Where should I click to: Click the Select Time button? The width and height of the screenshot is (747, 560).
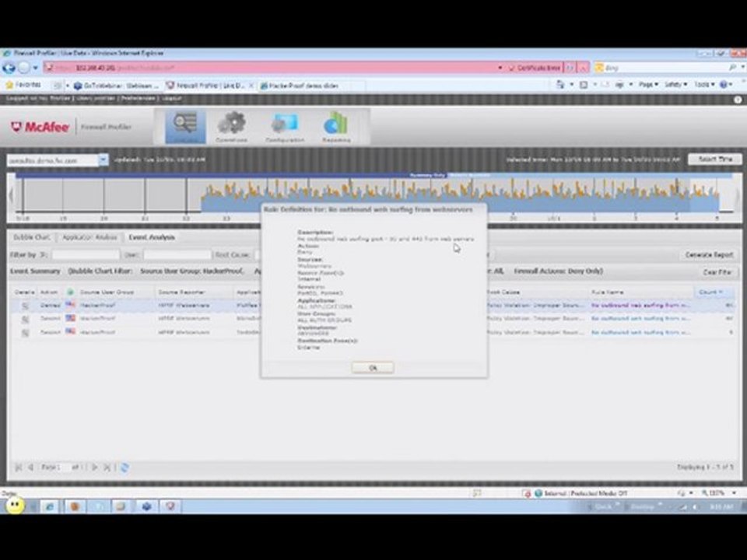tap(714, 159)
